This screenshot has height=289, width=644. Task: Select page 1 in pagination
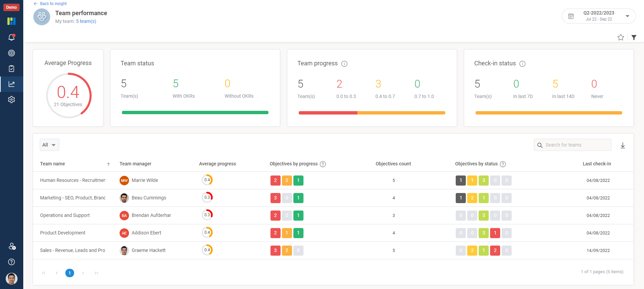point(70,273)
